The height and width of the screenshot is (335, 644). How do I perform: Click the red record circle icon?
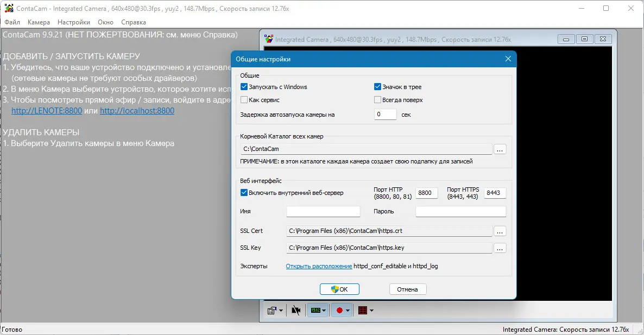click(x=339, y=311)
